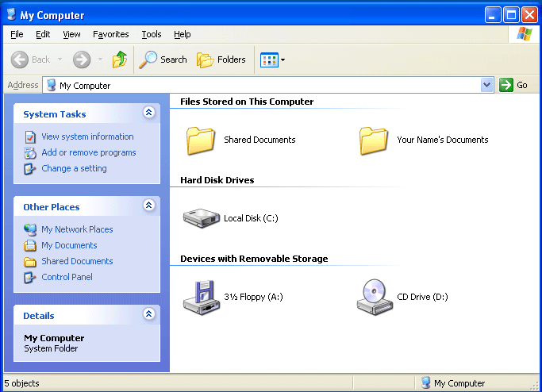
Task: Open the View menu
Action: tap(71, 34)
